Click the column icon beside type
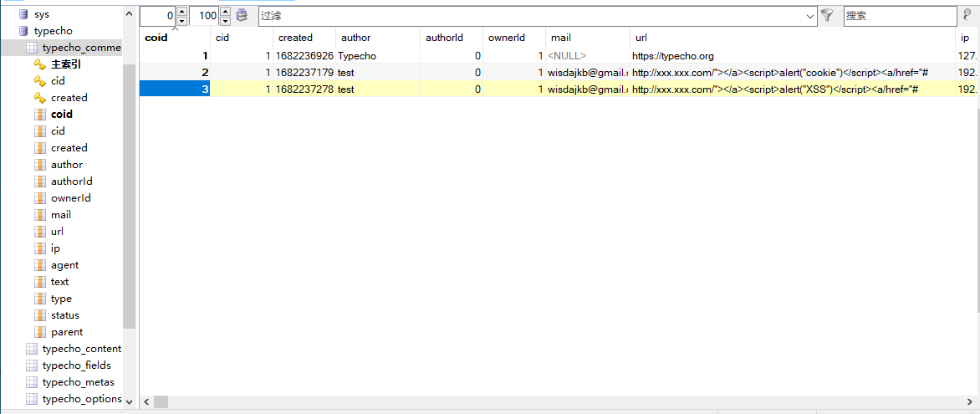980x414 pixels. (40, 299)
